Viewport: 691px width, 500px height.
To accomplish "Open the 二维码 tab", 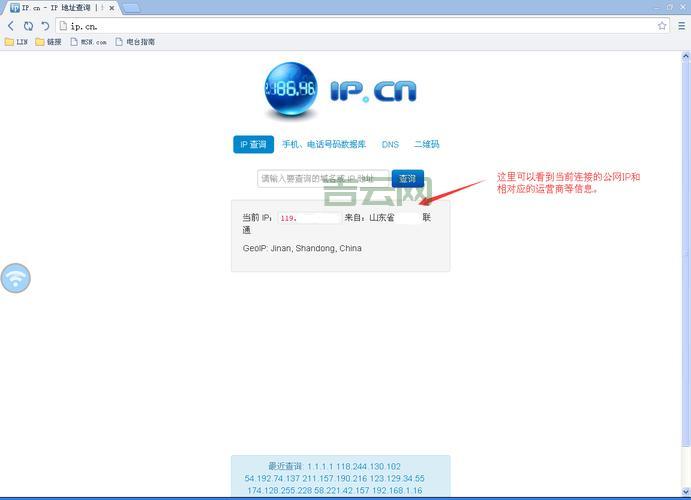I will coord(427,145).
